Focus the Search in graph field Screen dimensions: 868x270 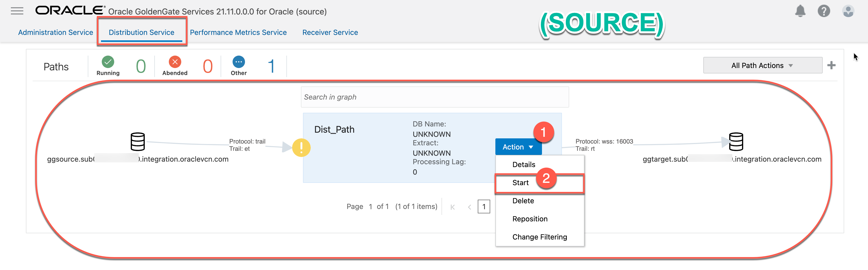[x=435, y=97]
